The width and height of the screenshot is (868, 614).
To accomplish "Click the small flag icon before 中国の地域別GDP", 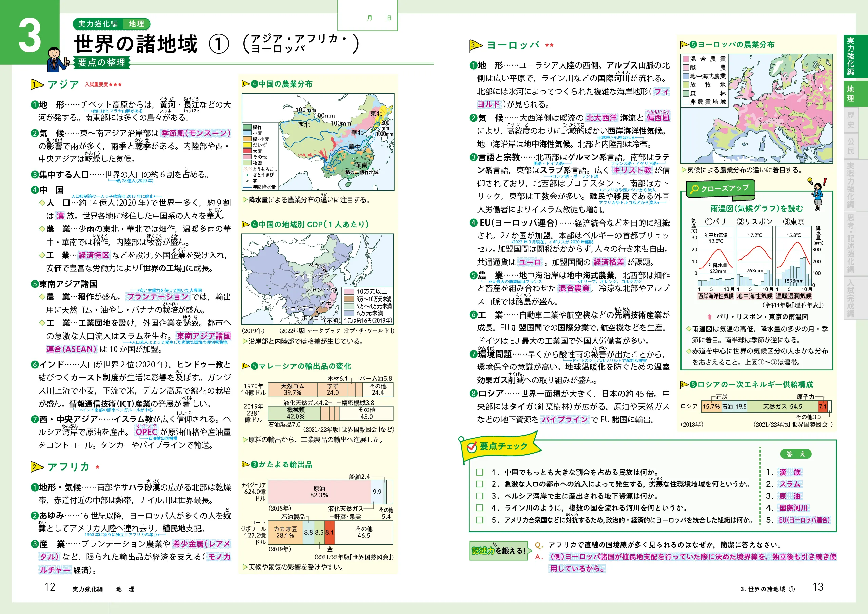I will (x=246, y=224).
